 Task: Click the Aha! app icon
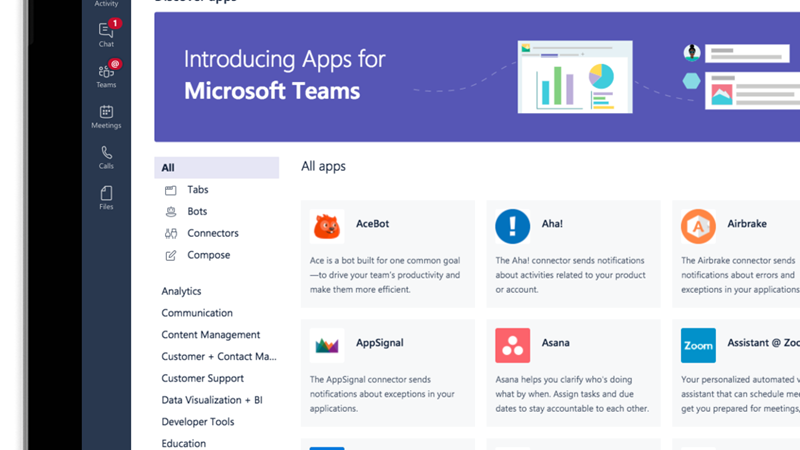tap(513, 227)
